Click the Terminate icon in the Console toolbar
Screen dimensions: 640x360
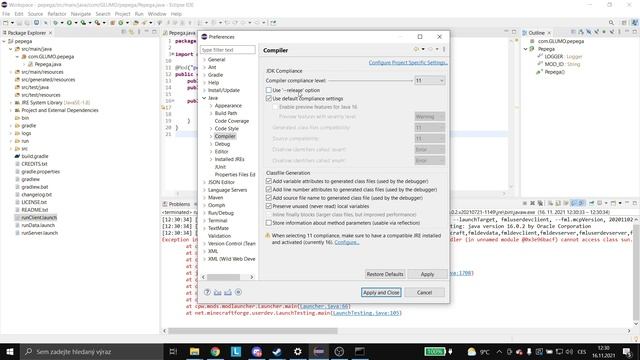(524, 203)
